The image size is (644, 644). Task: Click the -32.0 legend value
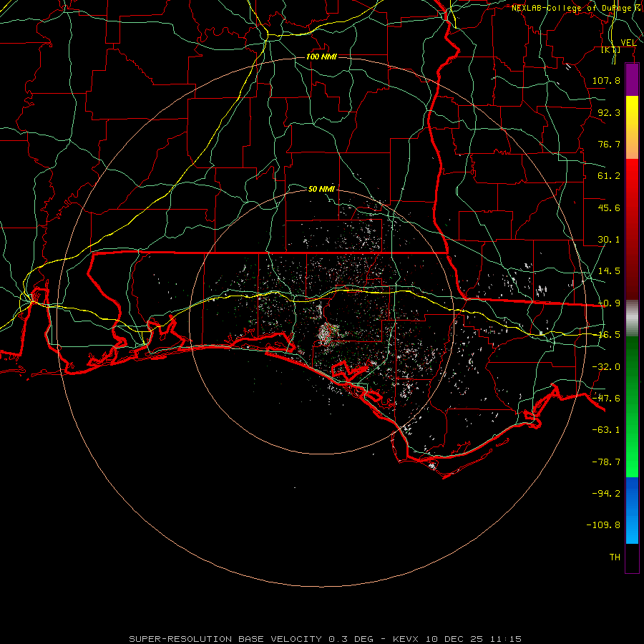pyautogui.click(x=606, y=367)
